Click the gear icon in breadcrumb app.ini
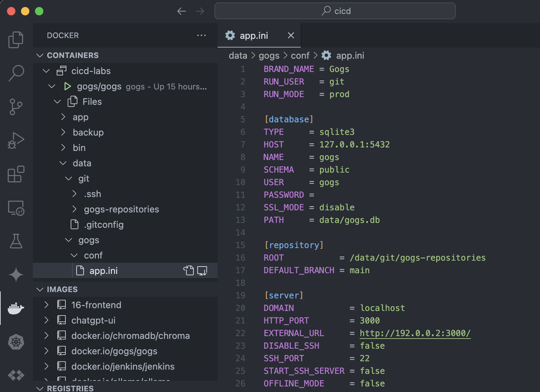The image size is (540, 392). 326,55
